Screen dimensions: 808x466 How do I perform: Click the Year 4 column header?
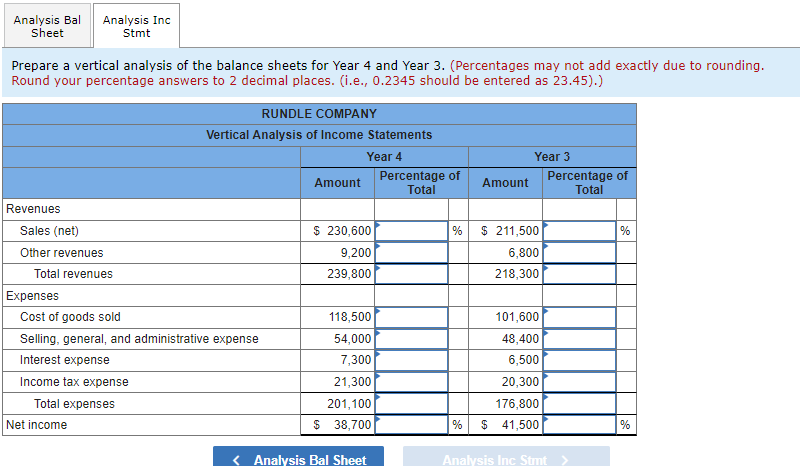click(384, 157)
